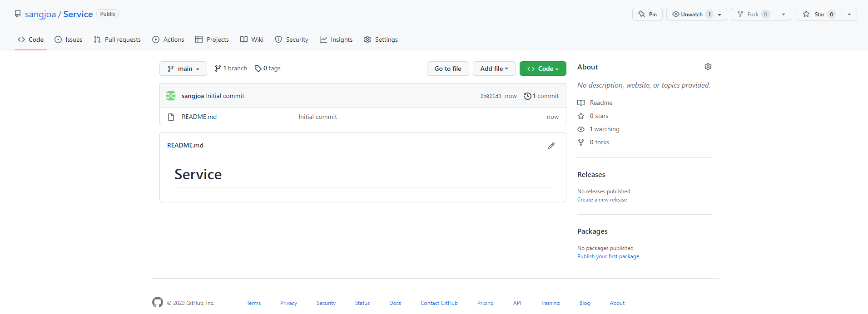Click the GitHub logo in the footer
868x314 pixels.
tap(158, 302)
